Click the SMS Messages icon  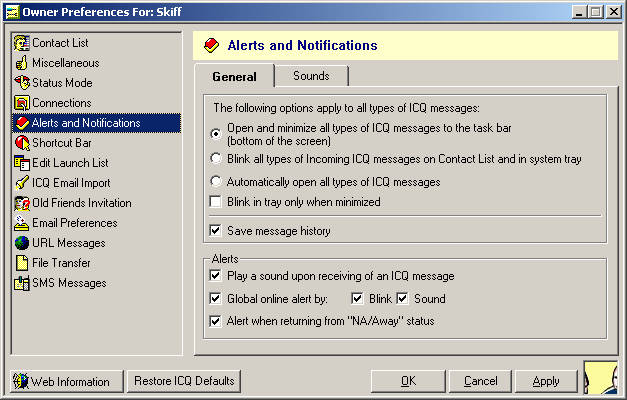pos(22,283)
